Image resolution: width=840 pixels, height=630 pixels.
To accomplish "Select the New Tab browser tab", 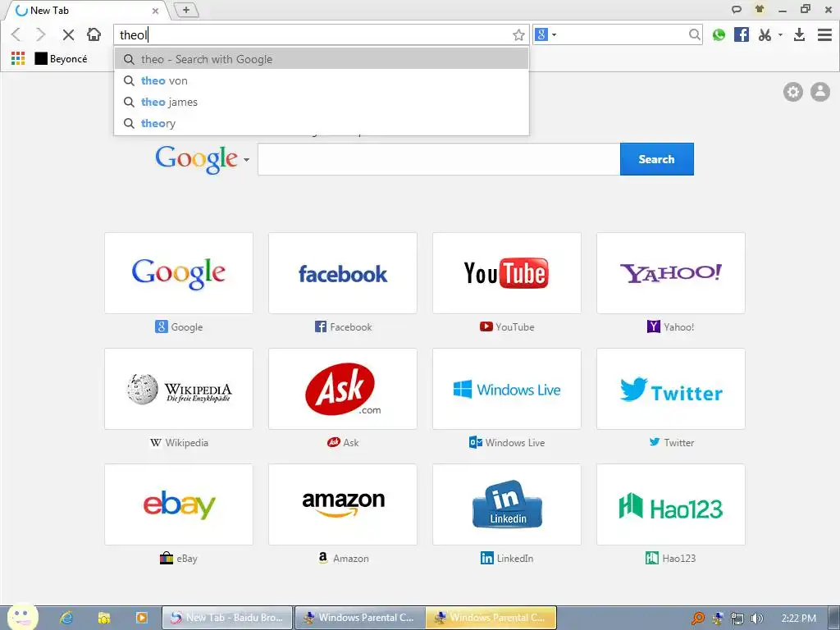I will (x=85, y=11).
